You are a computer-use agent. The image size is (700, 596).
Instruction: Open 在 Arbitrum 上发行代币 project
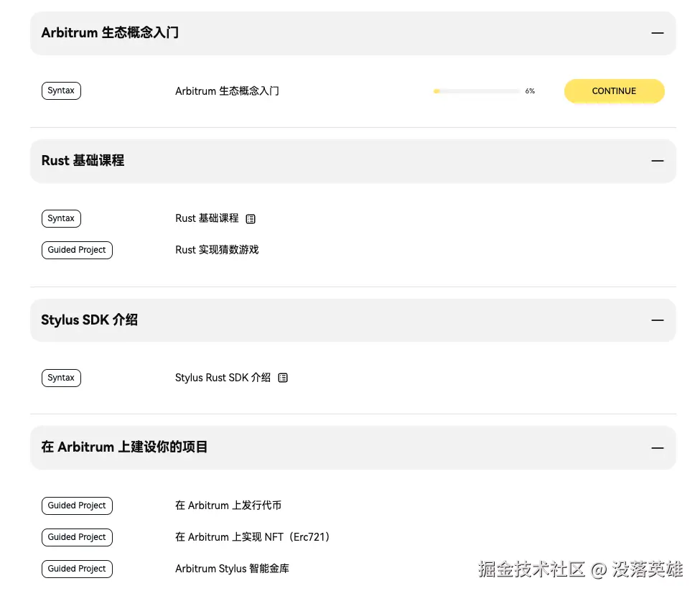click(x=228, y=506)
